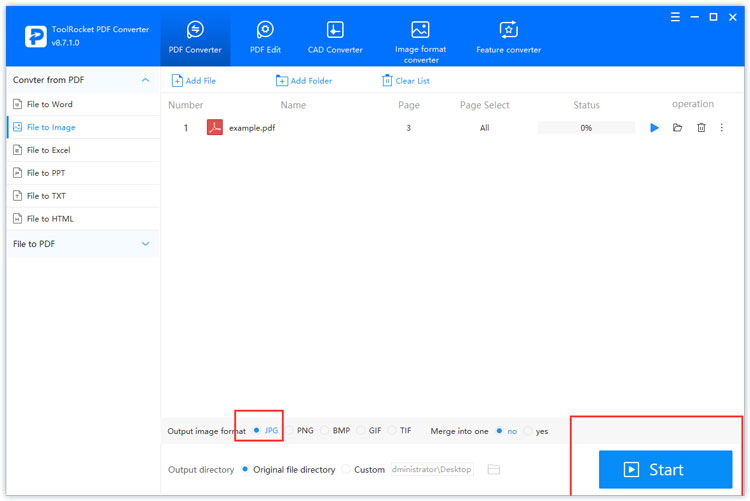Delete example.pdf with trash icon
The width and height of the screenshot is (750, 501).
(x=701, y=128)
